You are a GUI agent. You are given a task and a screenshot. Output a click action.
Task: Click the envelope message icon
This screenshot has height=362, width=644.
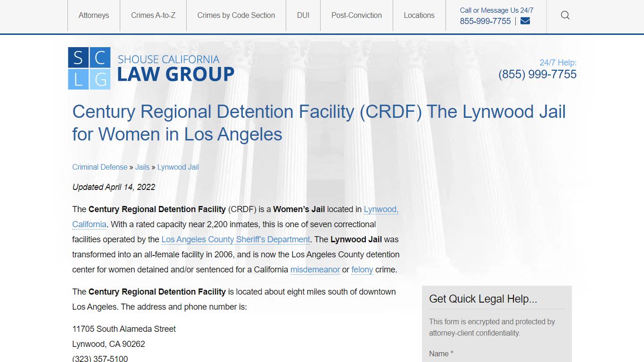tap(525, 21)
